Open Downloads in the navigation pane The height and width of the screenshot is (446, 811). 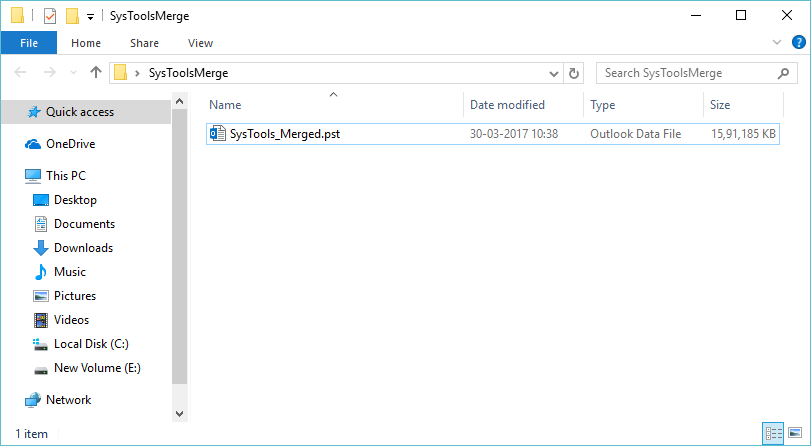point(83,248)
